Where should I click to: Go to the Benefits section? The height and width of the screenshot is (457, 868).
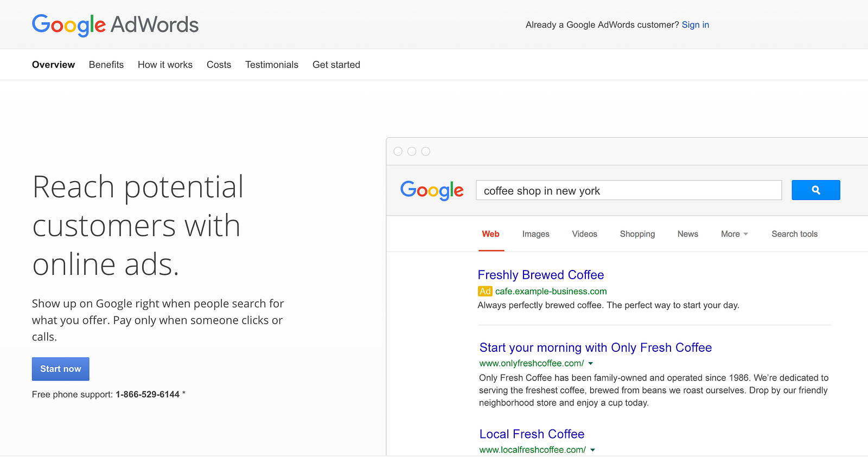pyautogui.click(x=106, y=65)
